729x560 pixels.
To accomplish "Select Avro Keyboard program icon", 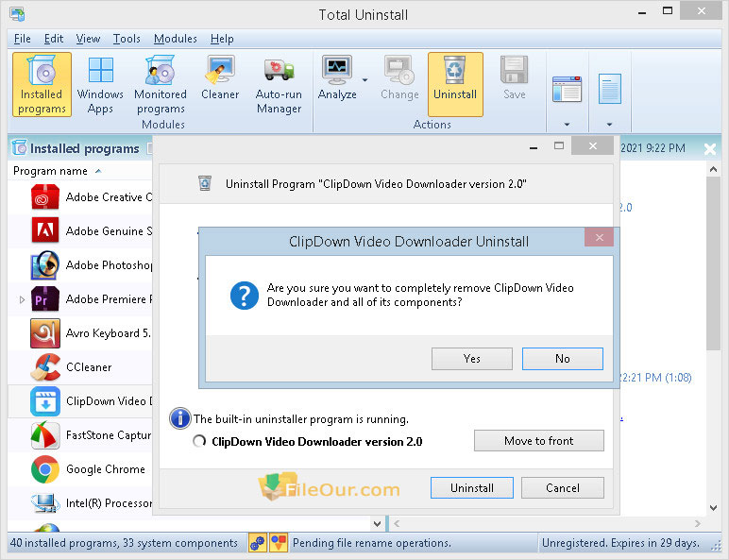I will pyautogui.click(x=45, y=333).
